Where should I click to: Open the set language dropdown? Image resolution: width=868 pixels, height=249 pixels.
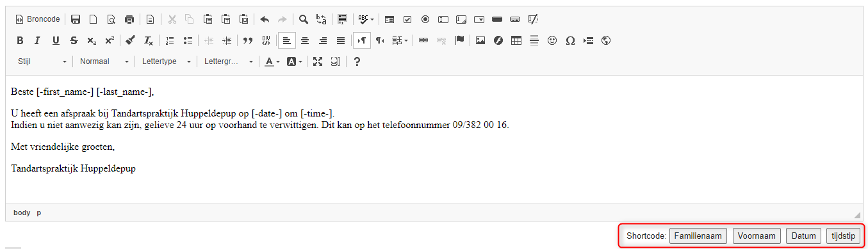pyautogui.click(x=400, y=40)
